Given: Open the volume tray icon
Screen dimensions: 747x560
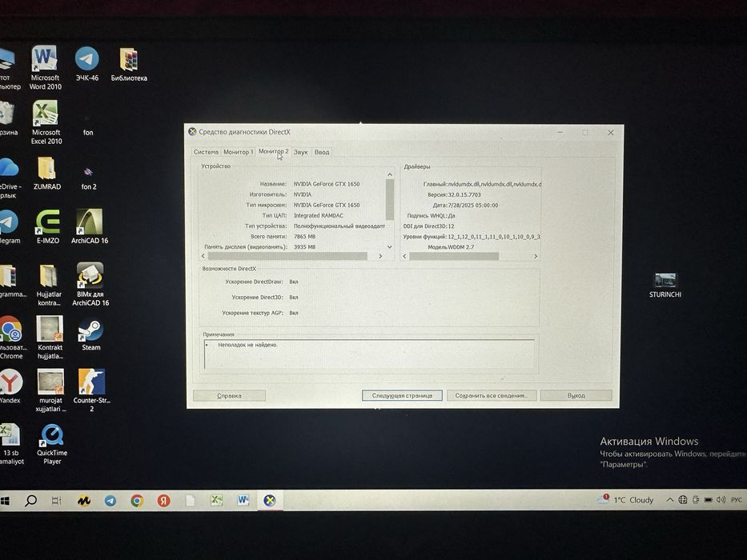Looking at the screenshot, I should pos(721,499).
